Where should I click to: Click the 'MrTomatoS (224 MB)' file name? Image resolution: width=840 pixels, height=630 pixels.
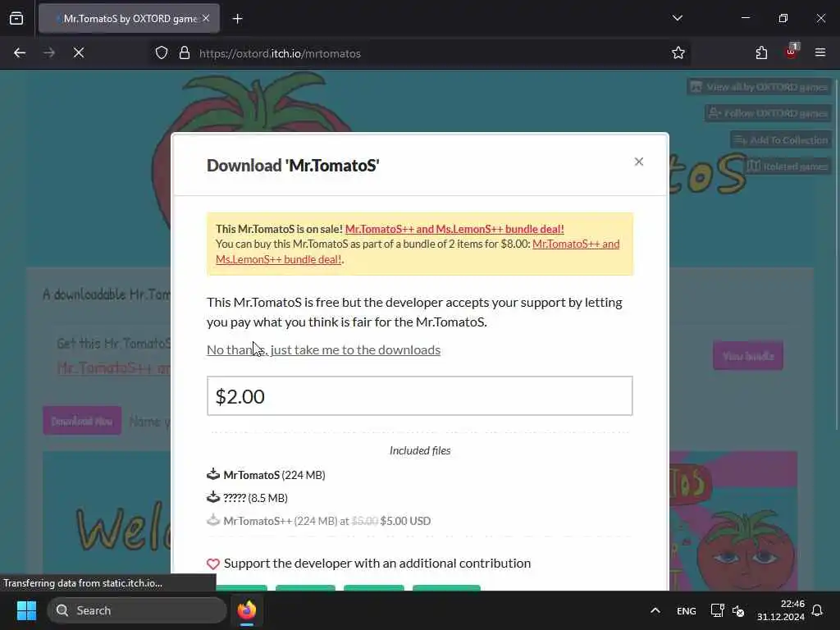[274, 475]
